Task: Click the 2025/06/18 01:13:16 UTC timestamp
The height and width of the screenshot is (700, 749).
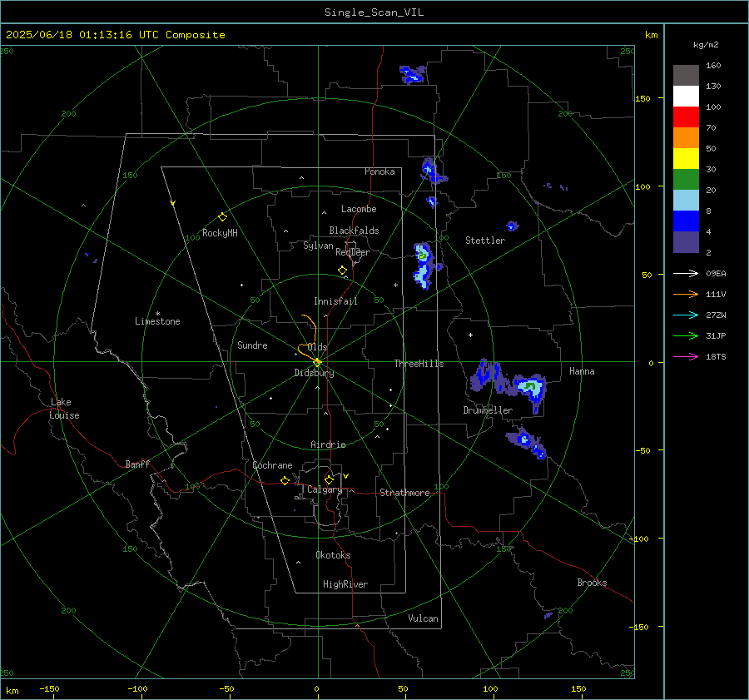Action: pyautogui.click(x=115, y=35)
